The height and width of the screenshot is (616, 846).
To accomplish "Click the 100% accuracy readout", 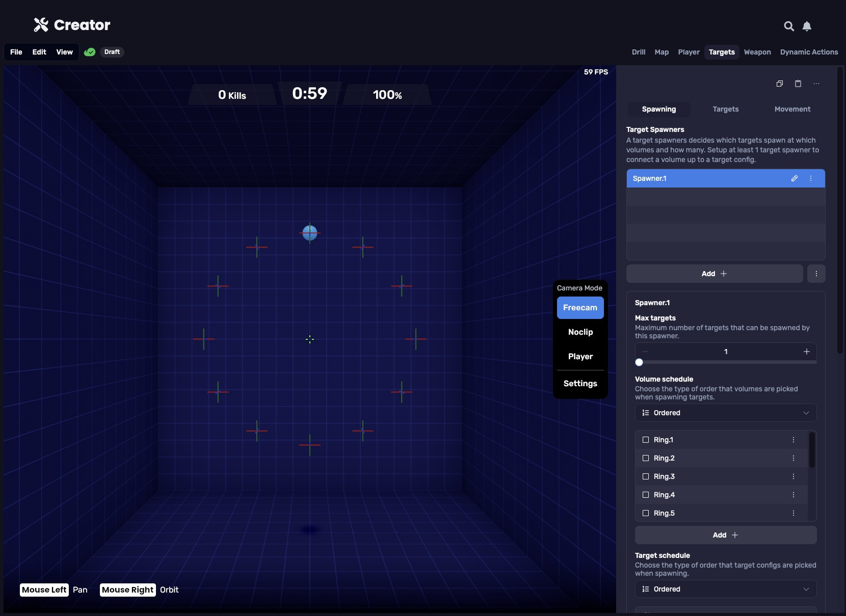I will (387, 95).
